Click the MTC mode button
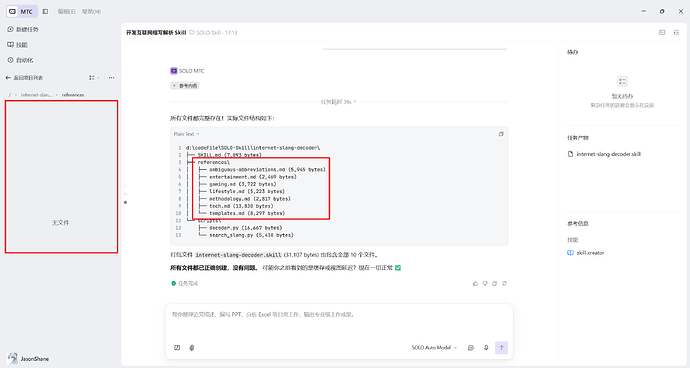This screenshot has width=690, height=368. pos(22,11)
